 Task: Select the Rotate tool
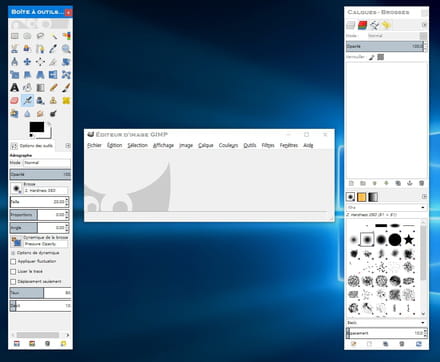coord(66,62)
